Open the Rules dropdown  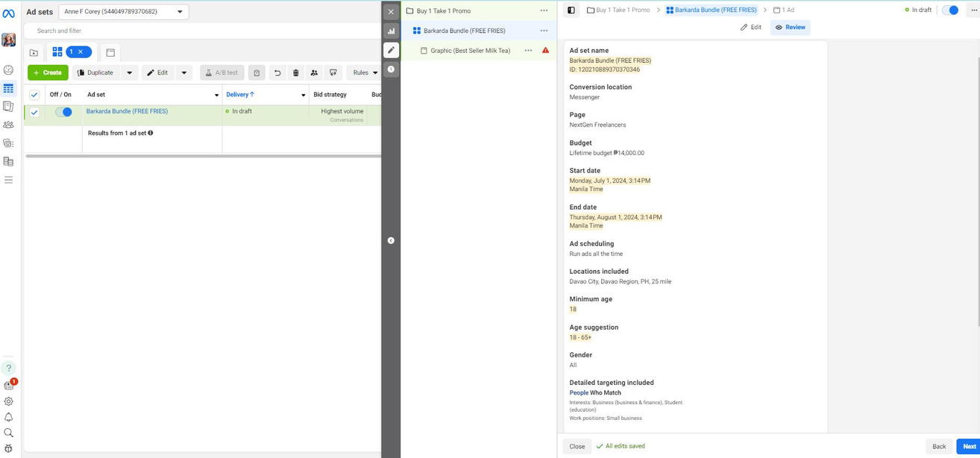pyautogui.click(x=364, y=72)
